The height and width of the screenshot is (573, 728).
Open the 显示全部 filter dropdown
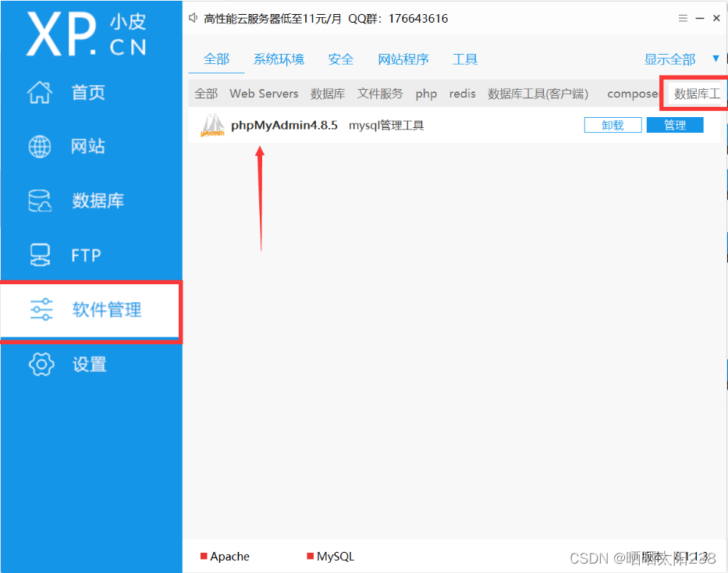tap(669, 59)
